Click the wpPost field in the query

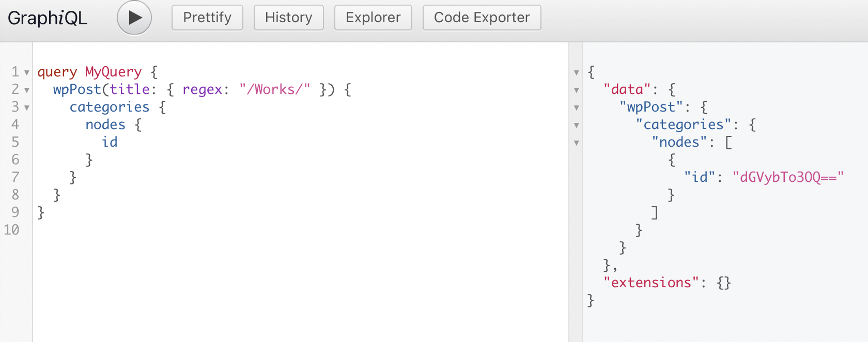click(x=77, y=89)
